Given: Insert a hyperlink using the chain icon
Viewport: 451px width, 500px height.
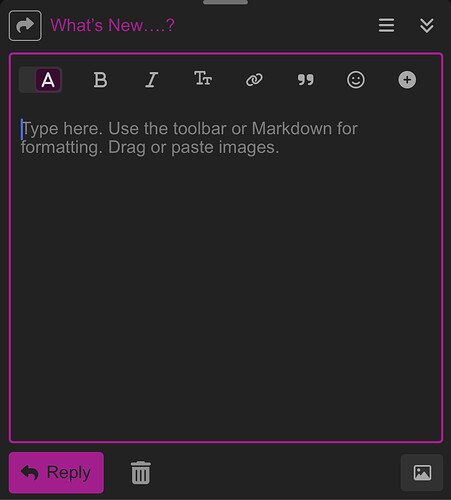Looking at the screenshot, I should coord(254,80).
